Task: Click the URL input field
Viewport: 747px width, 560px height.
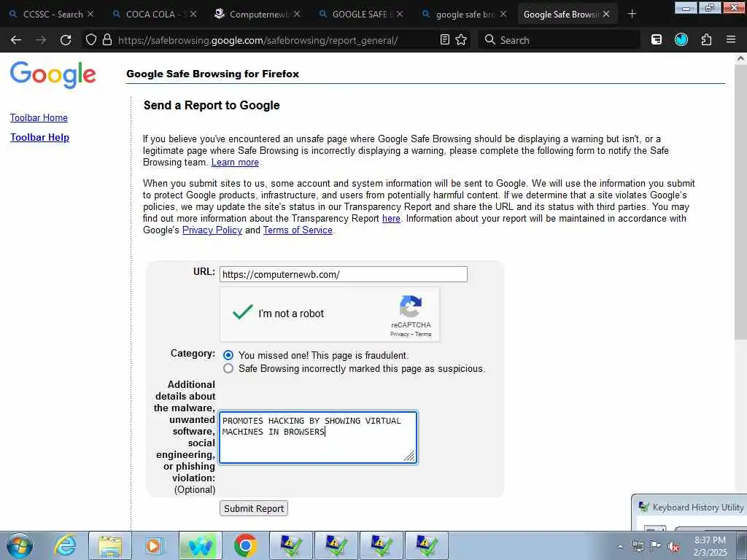Action: tap(344, 274)
